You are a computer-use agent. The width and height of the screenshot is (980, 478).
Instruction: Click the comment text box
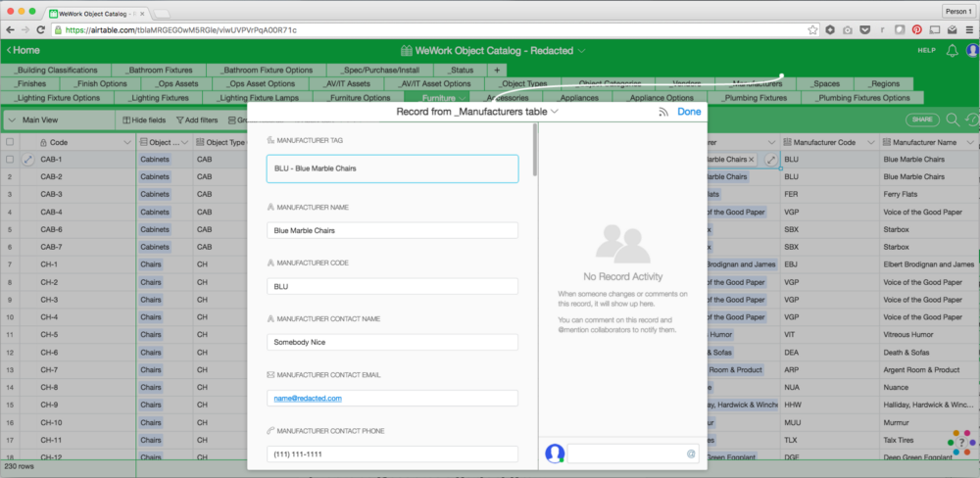pyautogui.click(x=632, y=454)
